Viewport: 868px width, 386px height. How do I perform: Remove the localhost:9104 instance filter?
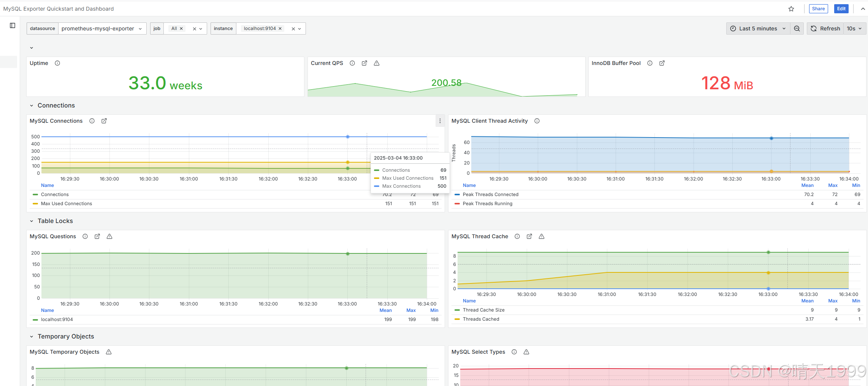[x=280, y=28]
